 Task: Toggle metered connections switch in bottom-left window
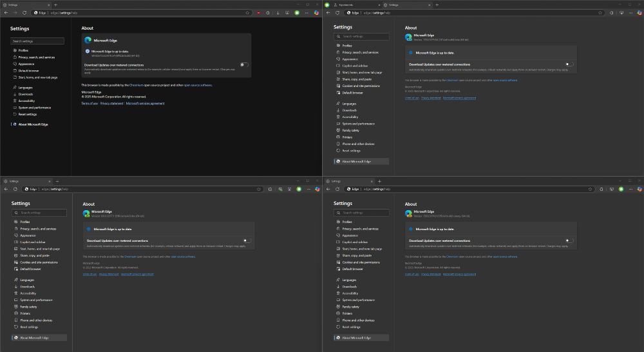pyautogui.click(x=247, y=240)
